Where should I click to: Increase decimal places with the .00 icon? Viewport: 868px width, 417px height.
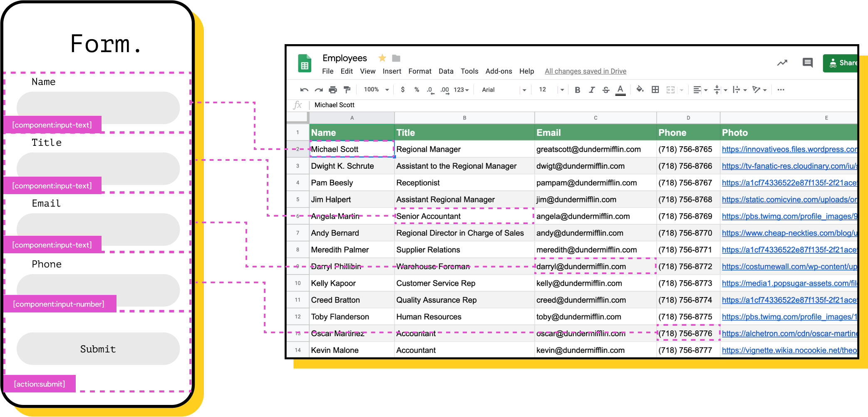pyautogui.click(x=445, y=90)
